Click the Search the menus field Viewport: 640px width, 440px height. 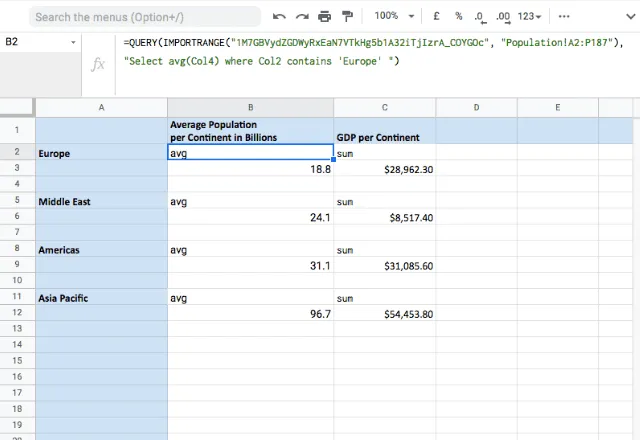tap(140, 17)
